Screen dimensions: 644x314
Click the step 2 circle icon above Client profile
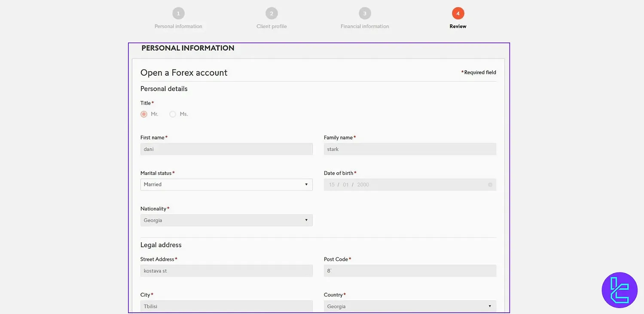[x=271, y=13]
